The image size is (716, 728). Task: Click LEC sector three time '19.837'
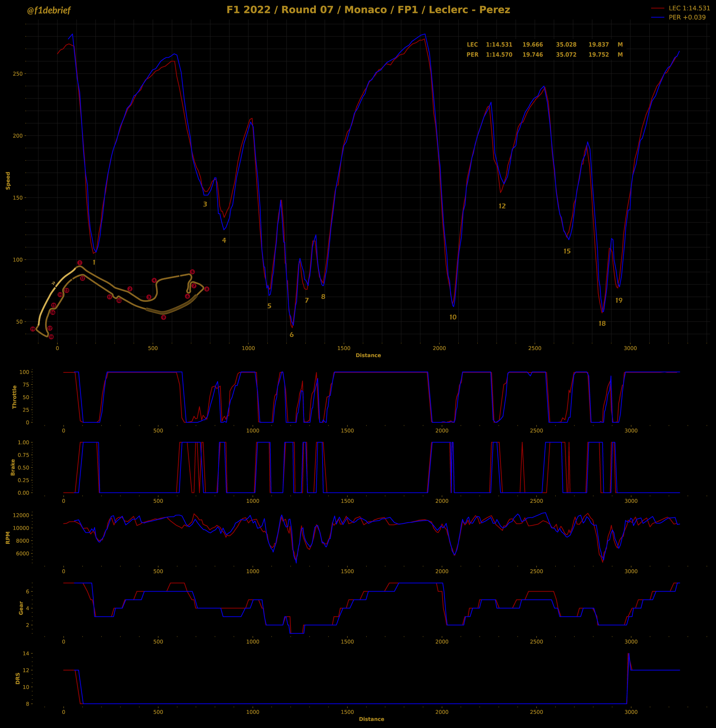pyautogui.click(x=598, y=44)
